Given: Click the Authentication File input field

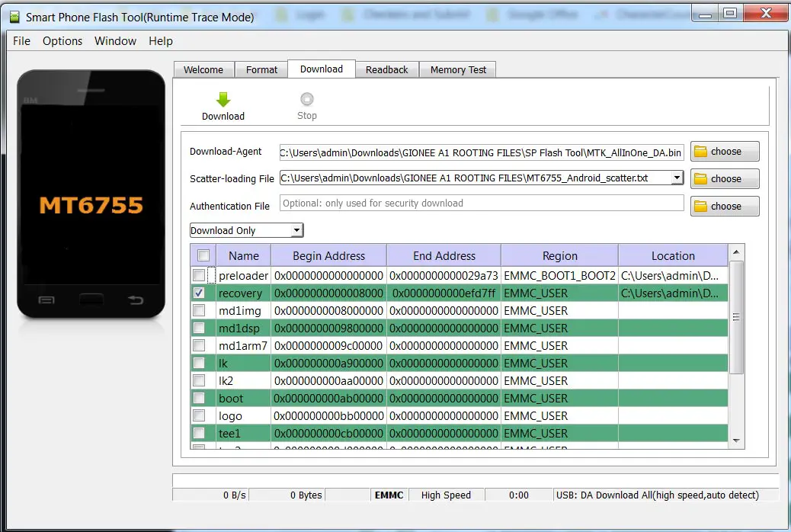Looking at the screenshot, I should pyautogui.click(x=482, y=203).
